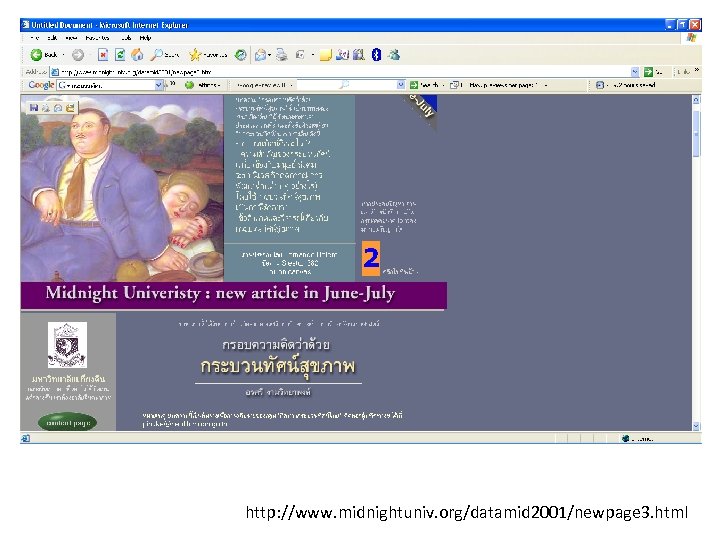Click the green Search arrow on second toolbar
Screen dimensions: 720x540
pos(414,85)
